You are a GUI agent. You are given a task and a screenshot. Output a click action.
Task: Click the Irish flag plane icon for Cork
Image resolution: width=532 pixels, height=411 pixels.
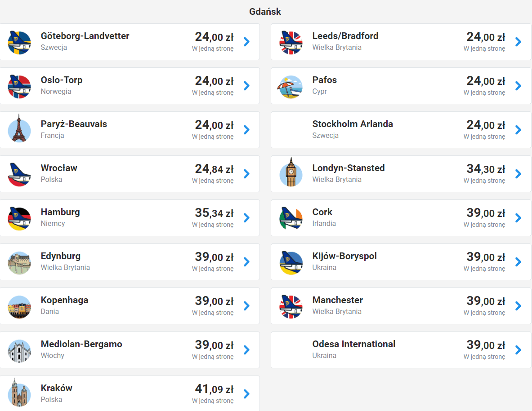click(291, 217)
